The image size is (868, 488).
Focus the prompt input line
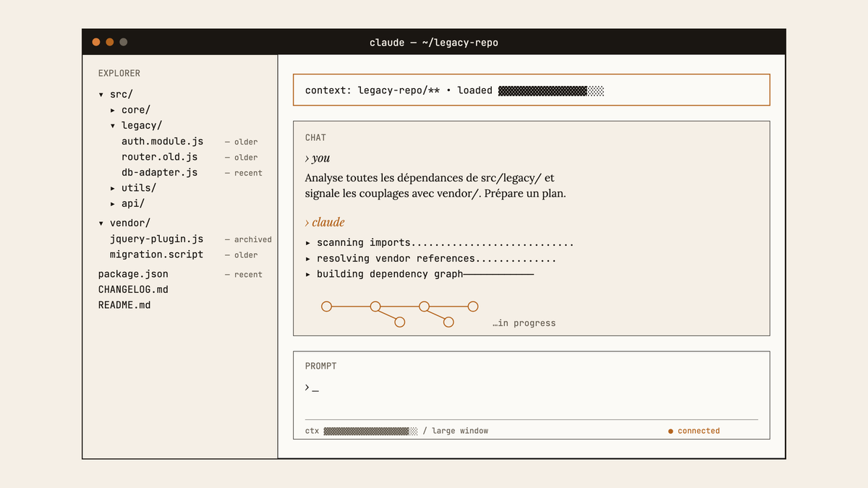tap(532, 388)
